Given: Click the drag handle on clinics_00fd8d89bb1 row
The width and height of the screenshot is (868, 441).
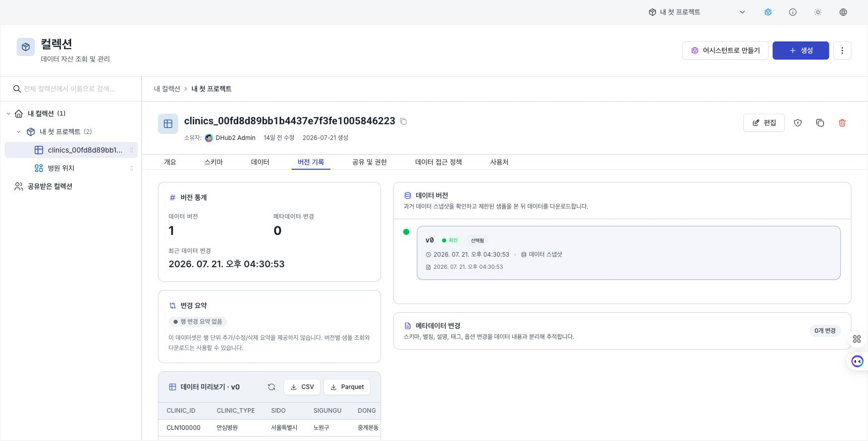Looking at the screenshot, I should coord(132,150).
